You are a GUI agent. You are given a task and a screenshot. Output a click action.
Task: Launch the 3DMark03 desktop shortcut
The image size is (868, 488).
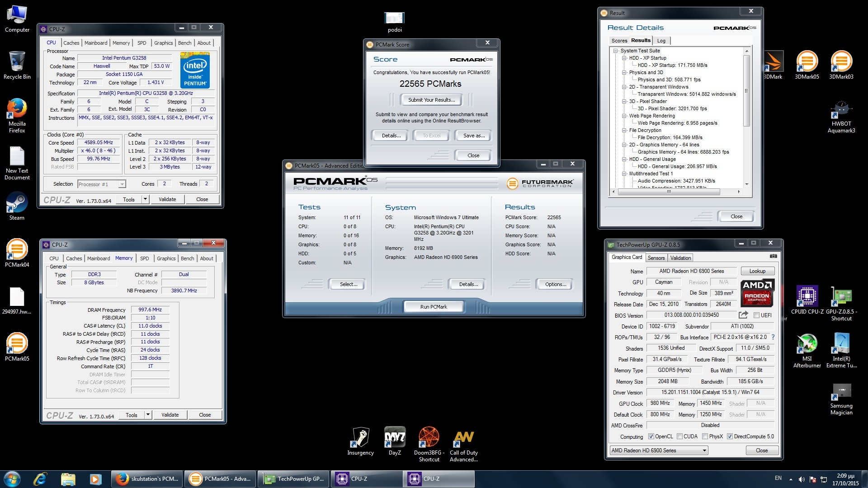[841, 66]
